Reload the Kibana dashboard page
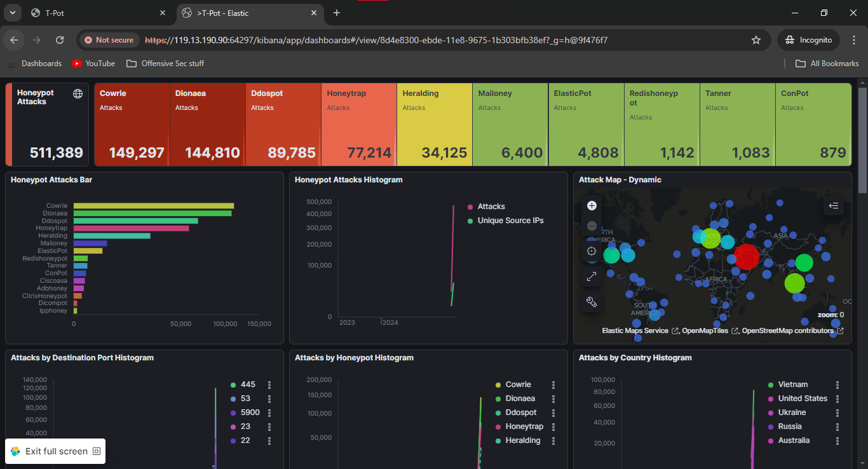Screen dimensions: 868x469 [60, 40]
